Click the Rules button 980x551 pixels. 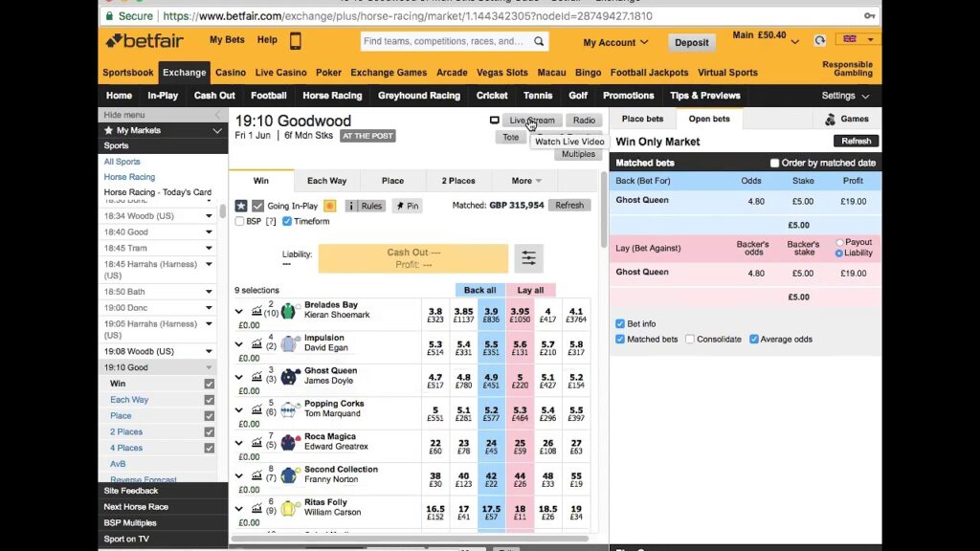click(365, 206)
